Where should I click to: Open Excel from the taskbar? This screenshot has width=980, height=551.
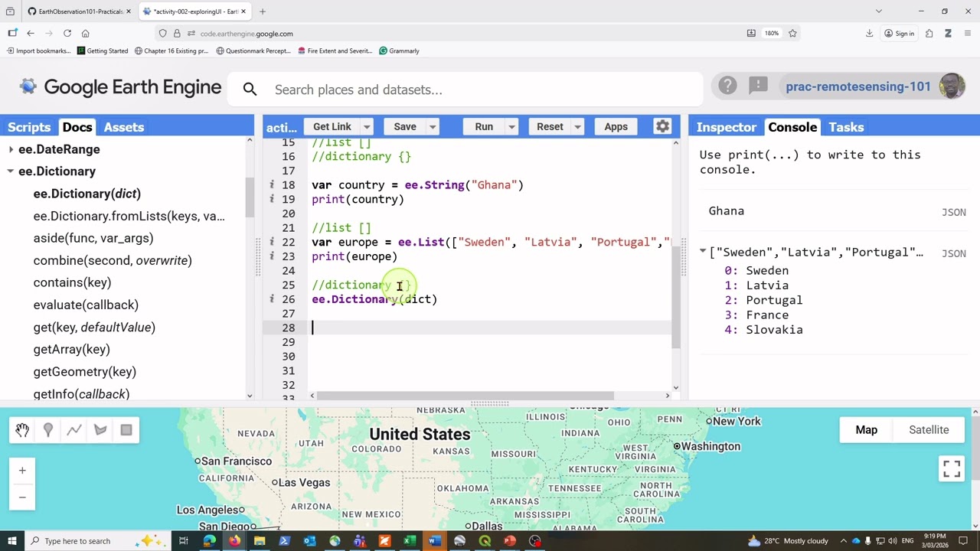(410, 541)
